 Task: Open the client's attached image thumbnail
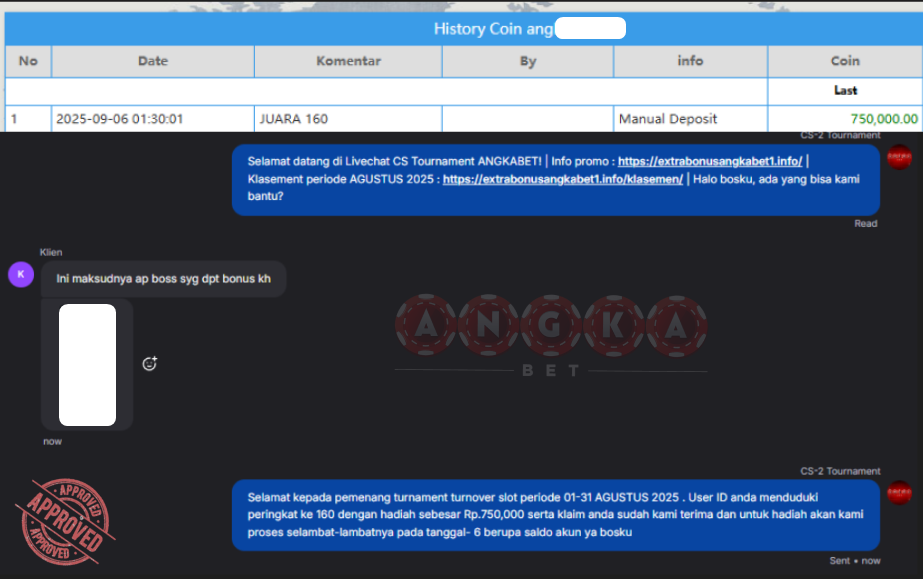point(87,365)
